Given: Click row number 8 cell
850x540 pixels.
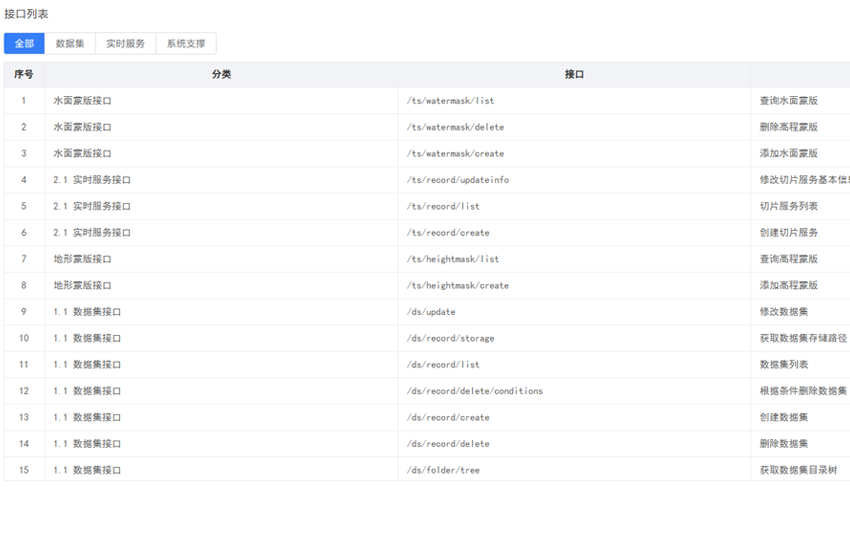Looking at the screenshot, I should 24,286.
